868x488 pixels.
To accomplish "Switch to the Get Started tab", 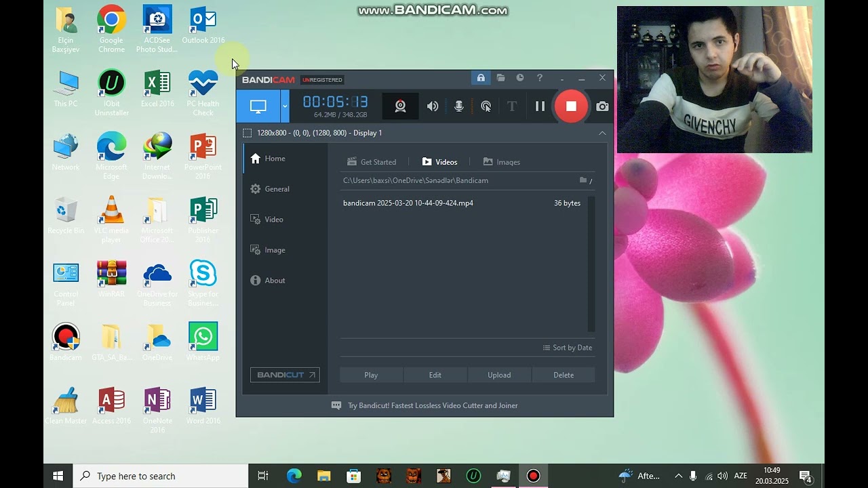I will [372, 162].
